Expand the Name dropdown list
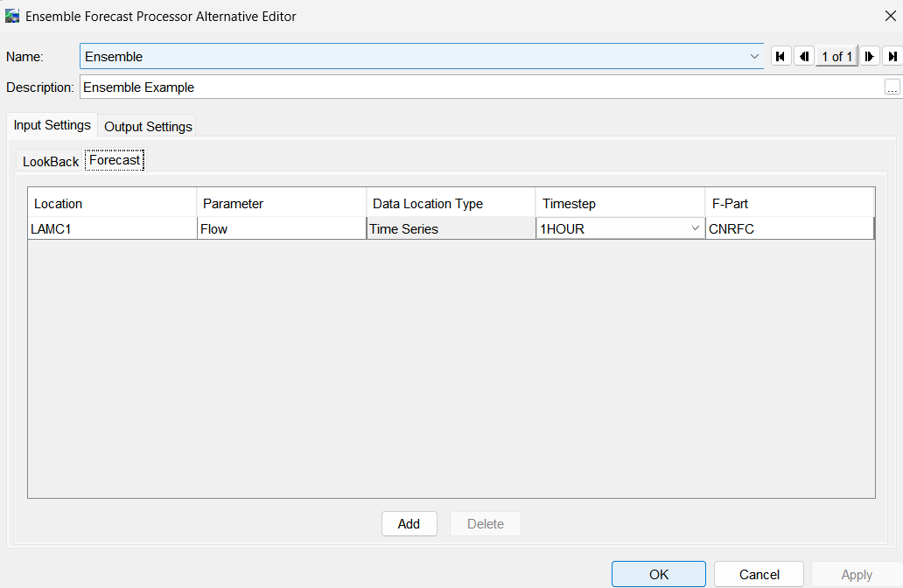This screenshot has width=903, height=588. [x=754, y=57]
